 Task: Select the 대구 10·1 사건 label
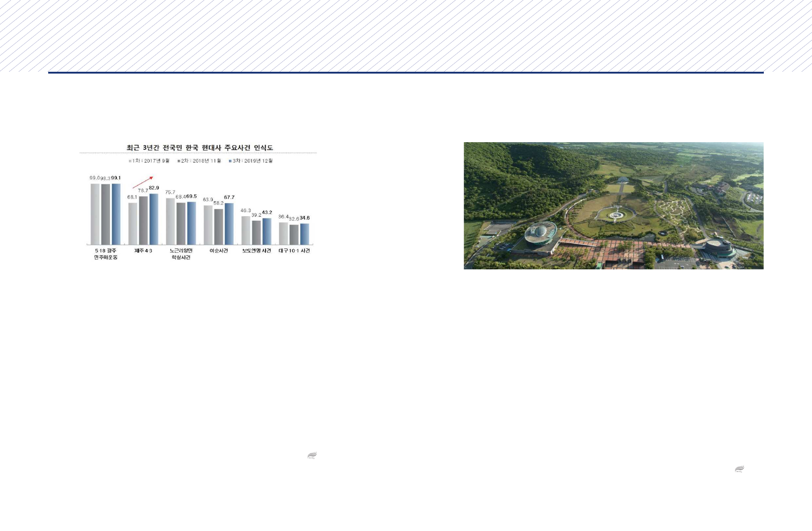[294, 251]
